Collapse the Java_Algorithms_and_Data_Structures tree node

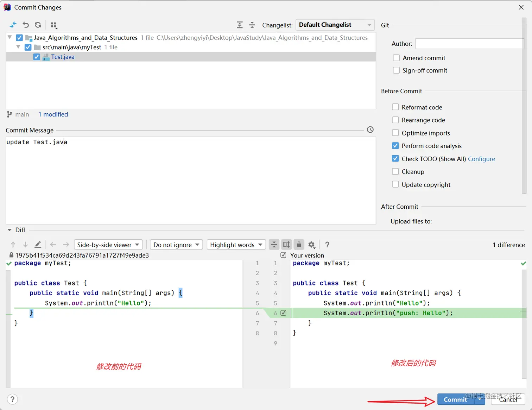(x=10, y=37)
